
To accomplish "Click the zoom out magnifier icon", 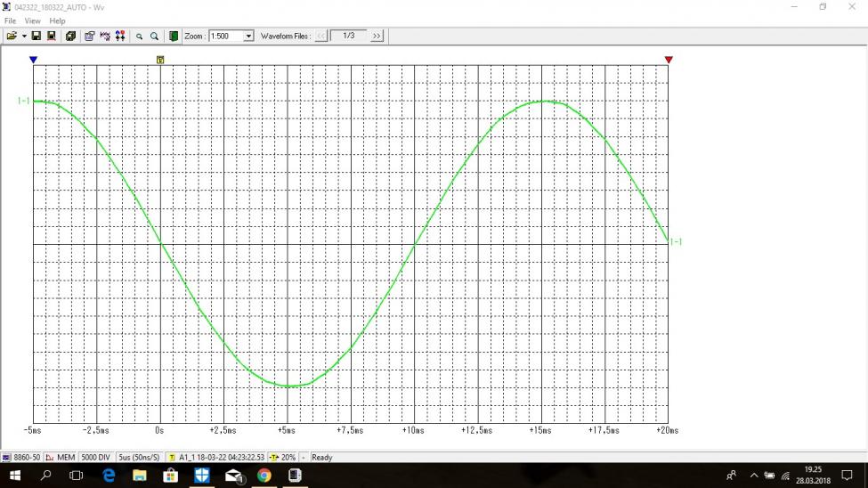I will [139, 37].
